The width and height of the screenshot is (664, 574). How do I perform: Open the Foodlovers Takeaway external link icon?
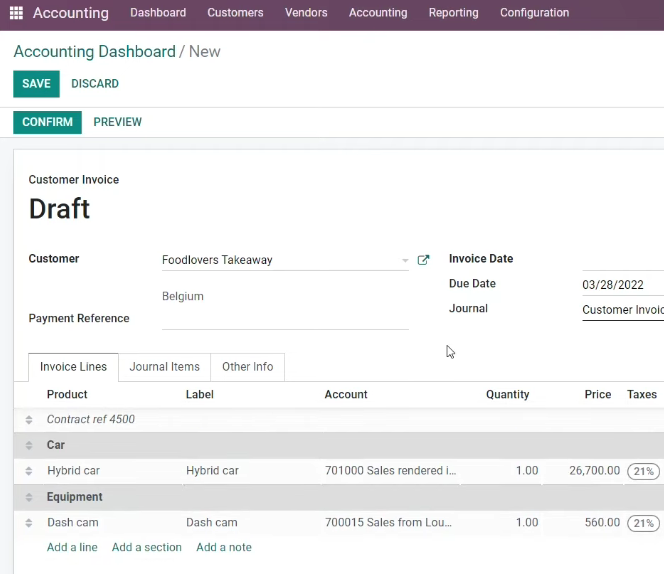pyautogui.click(x=423, y=260)
